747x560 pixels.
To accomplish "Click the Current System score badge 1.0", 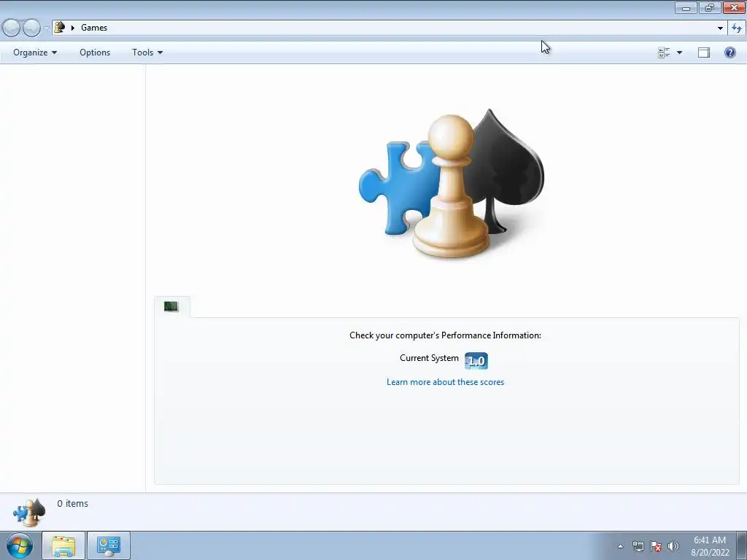I will (476, 361).
